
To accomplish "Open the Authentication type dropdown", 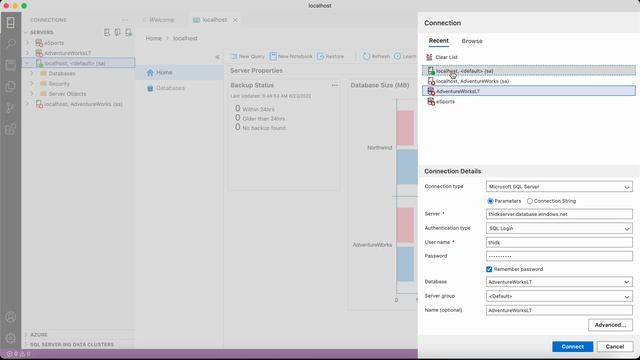I will (x=559, y=228).
